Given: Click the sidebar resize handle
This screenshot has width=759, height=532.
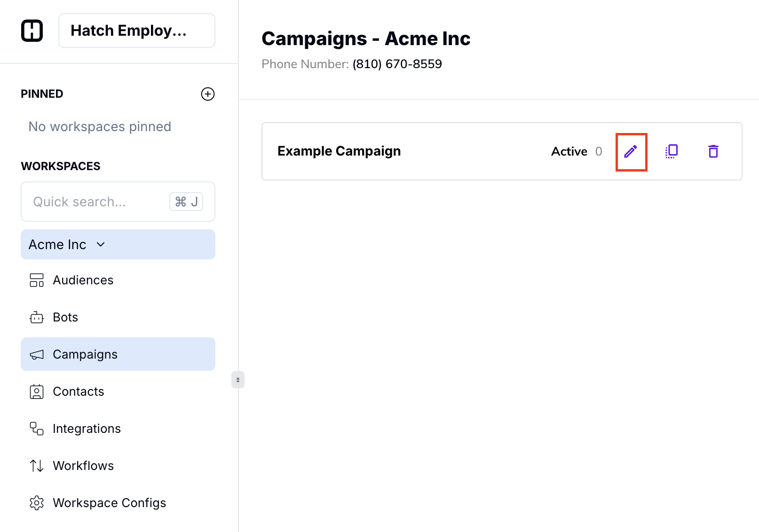Looking at the screenshot, I should coord(238,380).
